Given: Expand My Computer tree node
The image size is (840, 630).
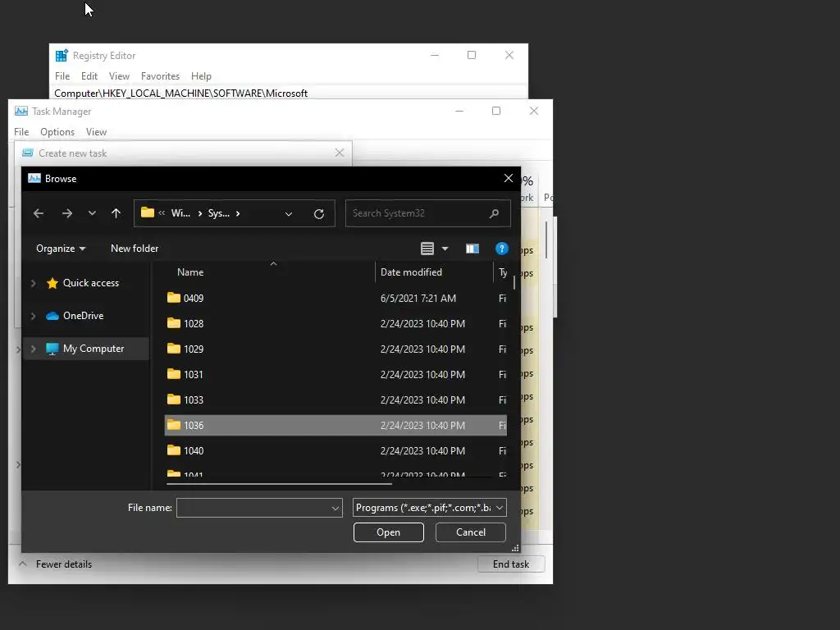Looking at the screenshot, I should (x=33, y=349).
